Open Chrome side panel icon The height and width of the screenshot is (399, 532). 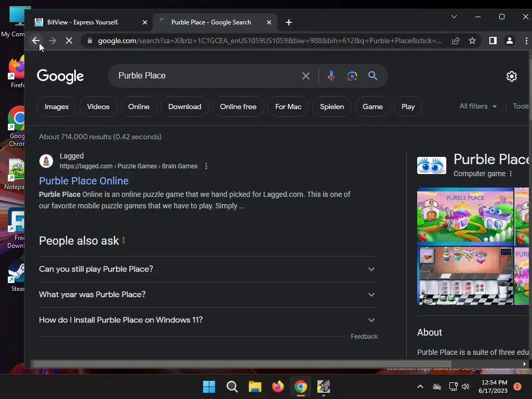pyautogui.click(x=493, y=41)
